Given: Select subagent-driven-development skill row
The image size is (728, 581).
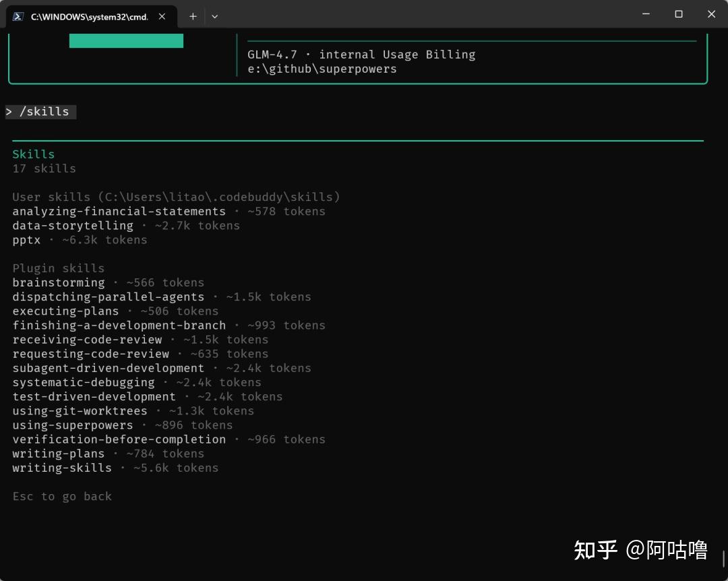Looking at the screenshot, I should [162, 368].
